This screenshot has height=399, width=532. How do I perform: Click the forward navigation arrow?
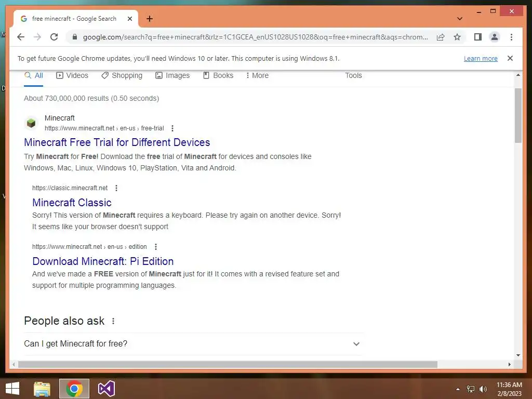point(37,37)
